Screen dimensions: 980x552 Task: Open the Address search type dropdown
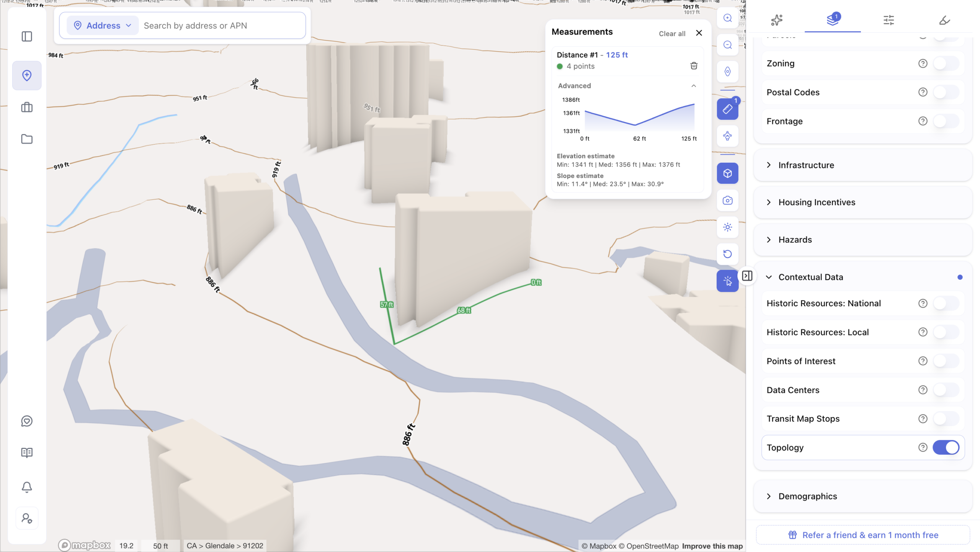[x=103, y=25]
